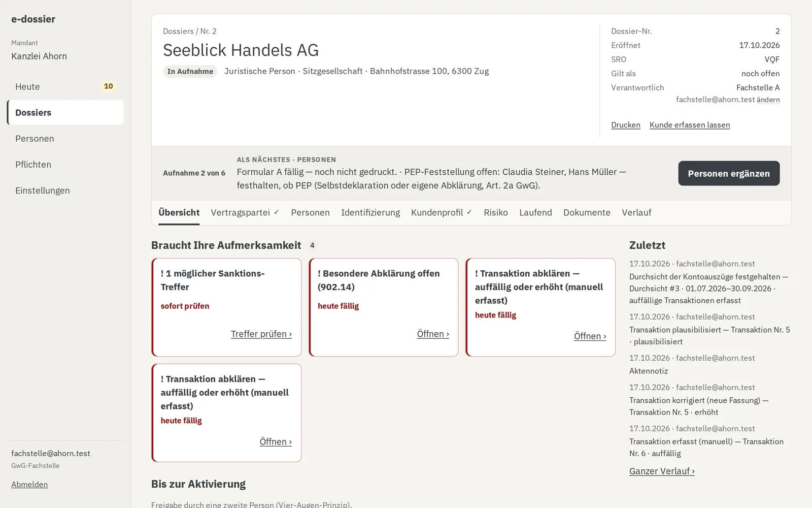Click the 'Durchsicht der Kontoauszüge festgehalten' entry
This screenshot has height=508, width=812.
708,288
